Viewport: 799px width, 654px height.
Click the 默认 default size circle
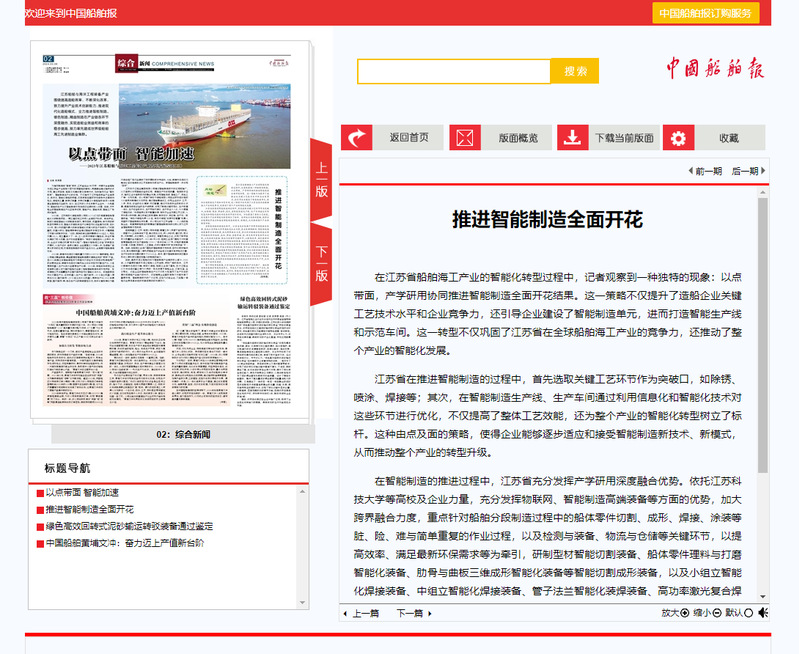click(749, 613)
